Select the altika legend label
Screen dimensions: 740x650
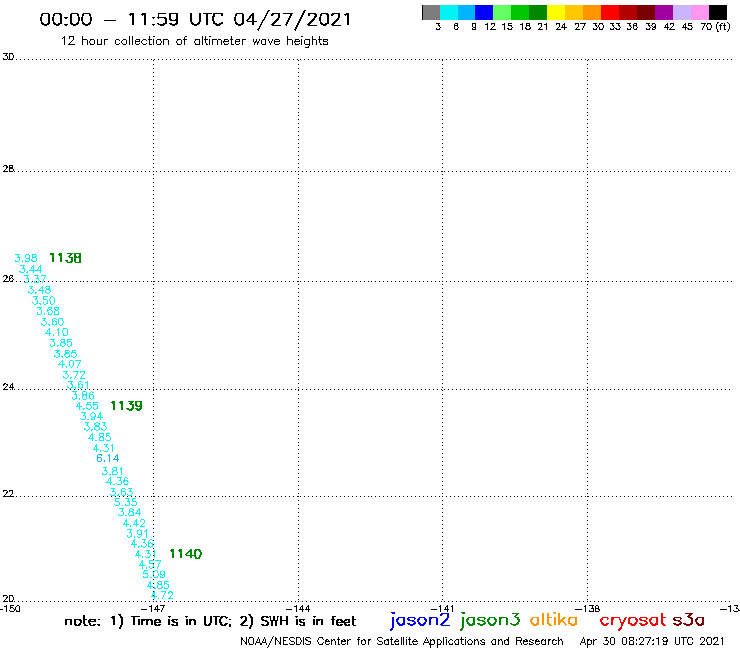click(x=554, y=620)
